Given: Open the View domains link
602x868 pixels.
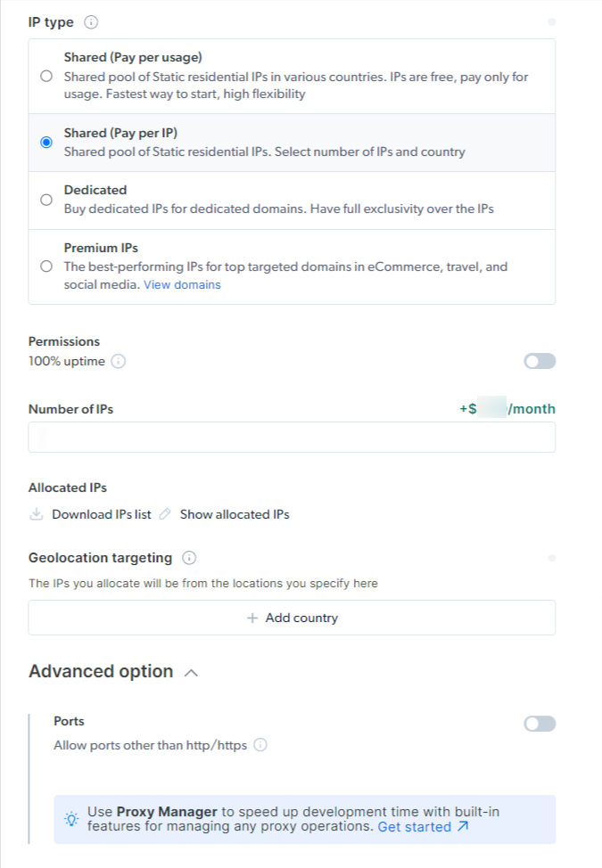Looking at the screenshot, I should [x=182, y=285].
